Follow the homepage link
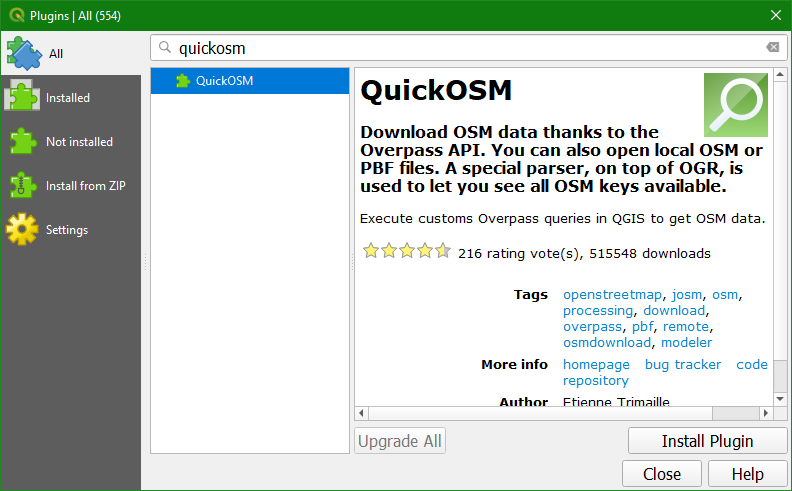Screen dimensions: 792x491 click(596, 364)
